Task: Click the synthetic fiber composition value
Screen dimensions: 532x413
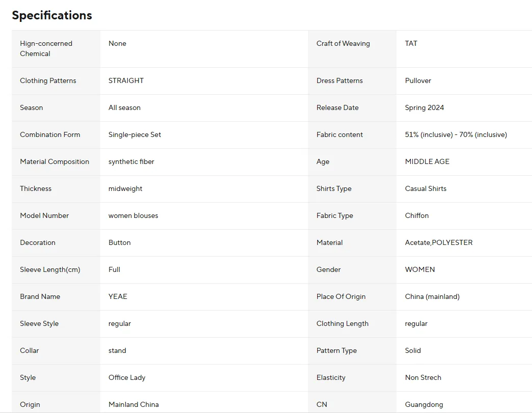Action: [x=131, y=161]
